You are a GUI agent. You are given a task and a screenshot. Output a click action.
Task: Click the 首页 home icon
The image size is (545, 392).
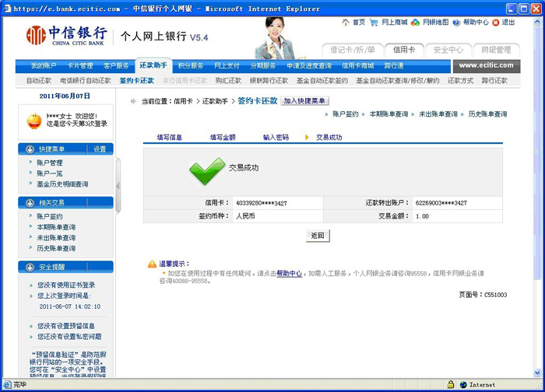(x=346, y=23)
